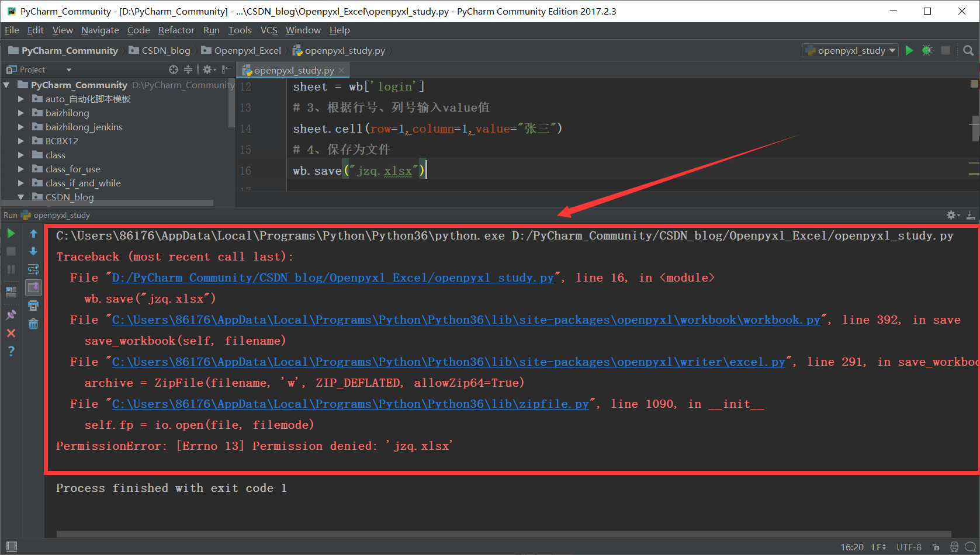Open the VCS menu
The height and width of the screenshot is (555, 980).
(269, 30)
